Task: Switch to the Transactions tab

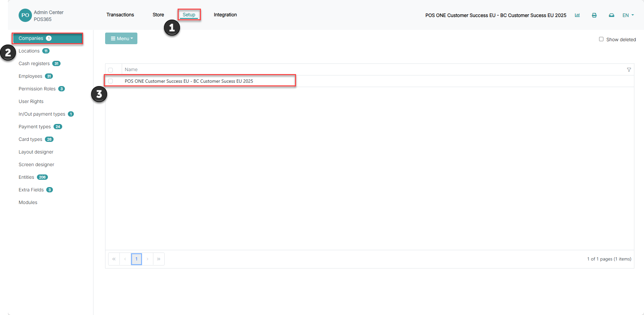Action: (120, 15)
